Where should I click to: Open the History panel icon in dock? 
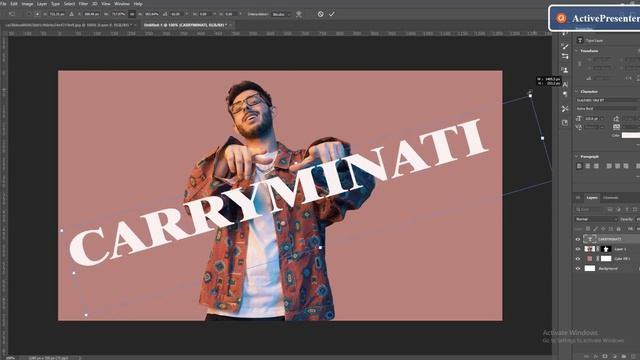pyautogui.click(x=564, y=122)
